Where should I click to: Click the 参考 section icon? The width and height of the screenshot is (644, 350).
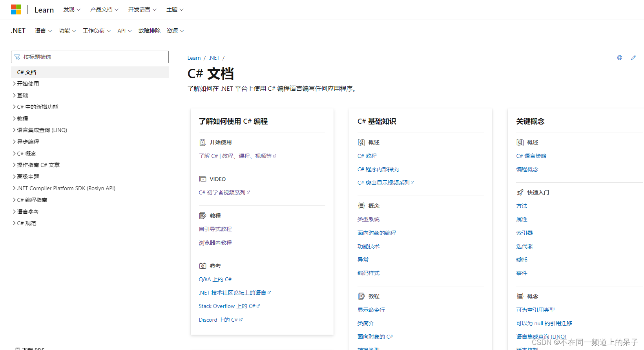(x=203, y=266)
